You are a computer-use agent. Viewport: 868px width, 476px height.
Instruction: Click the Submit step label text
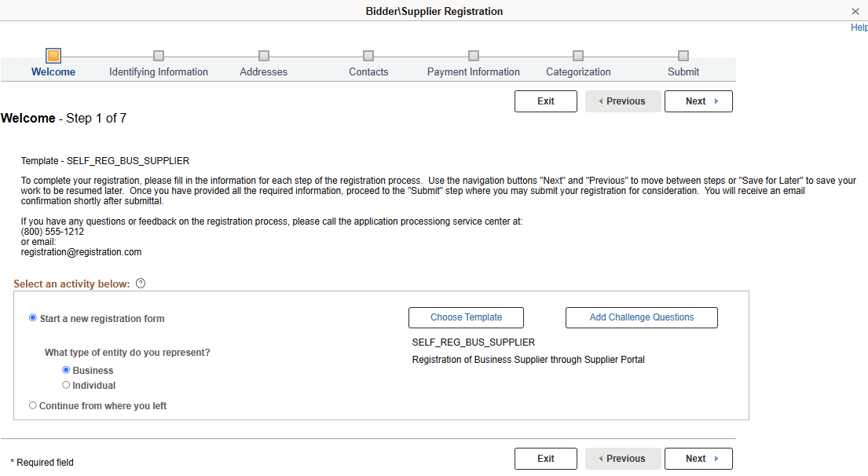pos(683,71)
